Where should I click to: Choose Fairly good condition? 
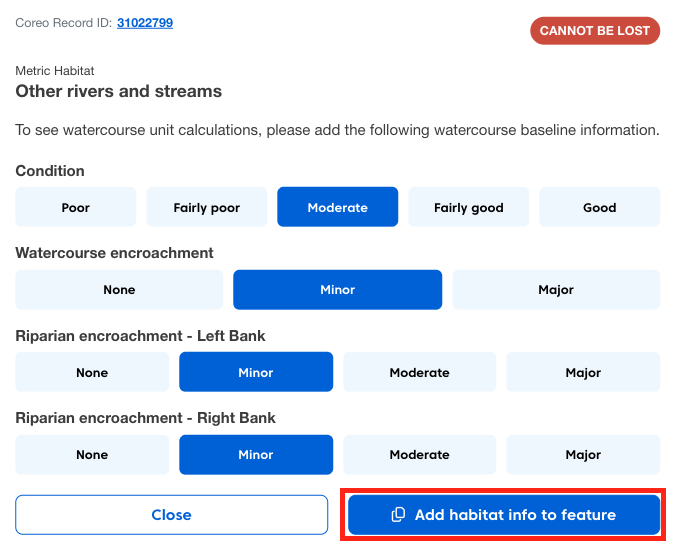[x=469, y=208]
